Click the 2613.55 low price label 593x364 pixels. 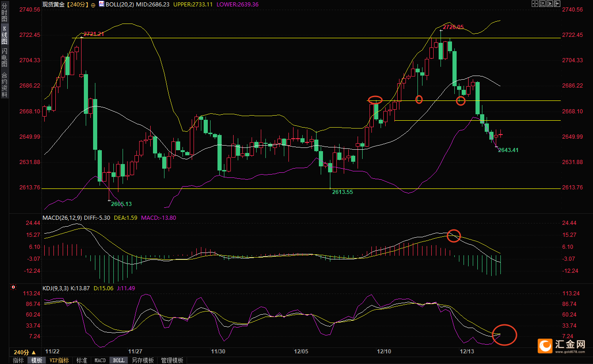pos(342,192)
